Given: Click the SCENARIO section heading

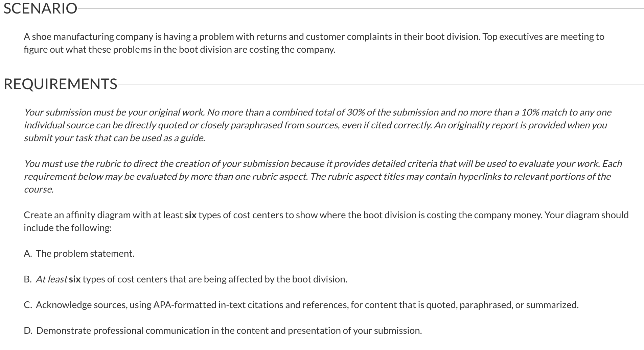Looking at the screenshot, I should point(40,8).
